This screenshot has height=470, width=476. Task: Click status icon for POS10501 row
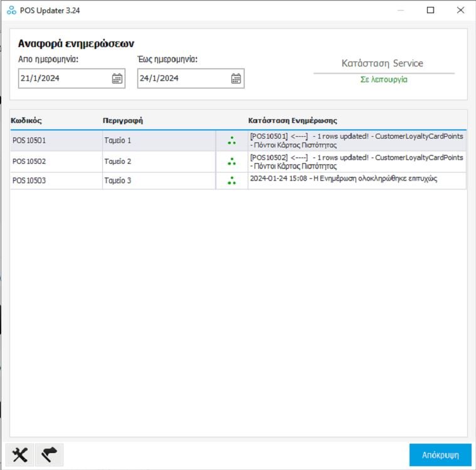click(x=232, y=141)
